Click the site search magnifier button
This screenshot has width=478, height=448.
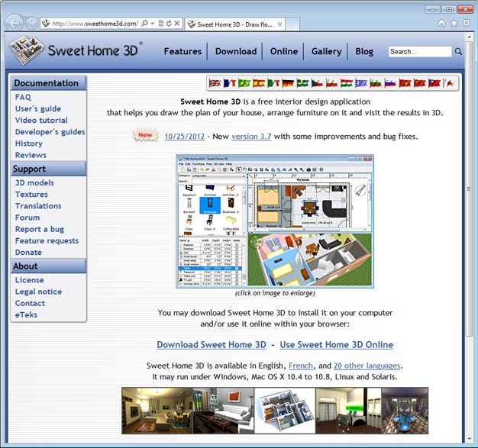tap(458, 51)
